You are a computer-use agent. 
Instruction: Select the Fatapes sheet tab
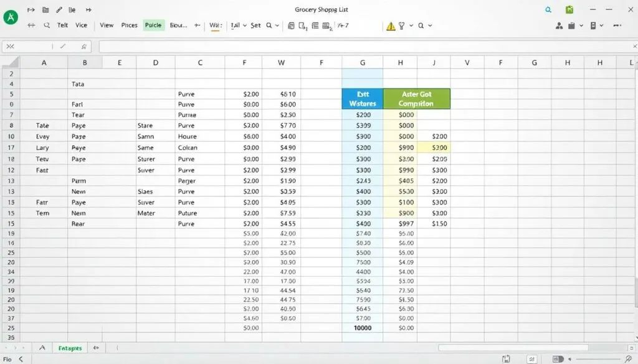coord(69,348)
